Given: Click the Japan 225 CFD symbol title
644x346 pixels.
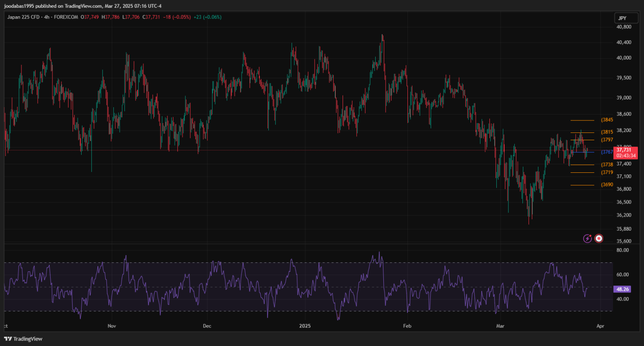Looking at the screenshot, I should 23,17.
